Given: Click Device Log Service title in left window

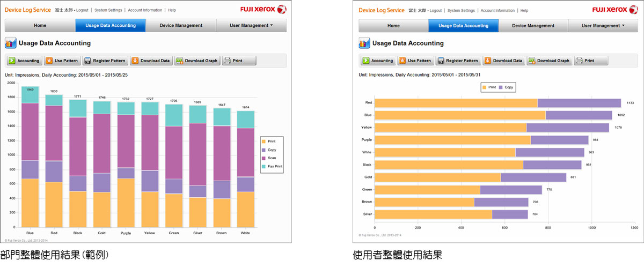Looking at the screenshot, I should point(28,10).
